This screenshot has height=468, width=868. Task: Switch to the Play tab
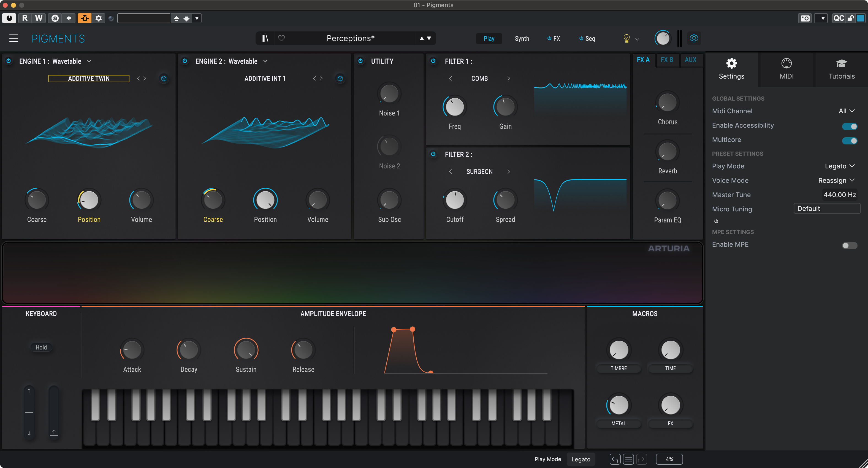click(x=489, y=38)
